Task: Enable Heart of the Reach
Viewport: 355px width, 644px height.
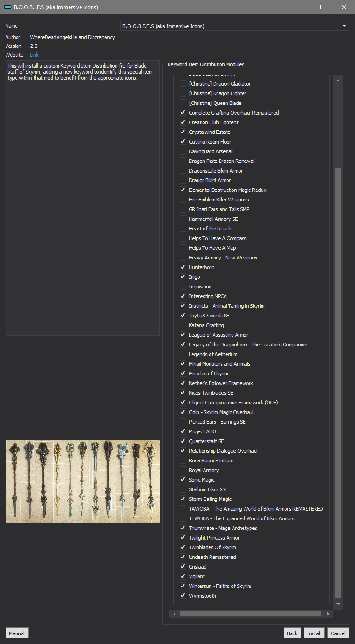Action: tap(183, 229)
